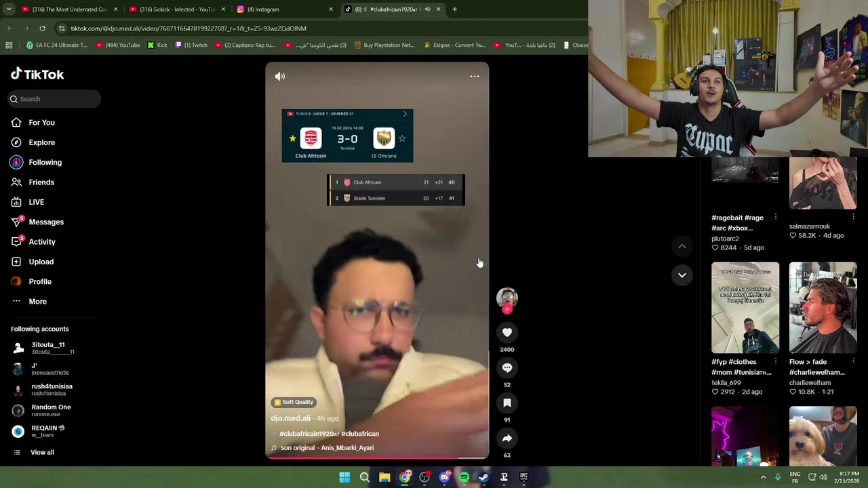Open options for the salmazarrouk video
Image resolution: width=868 pixels, height=488 pixels.
click(x=853, y=217)
